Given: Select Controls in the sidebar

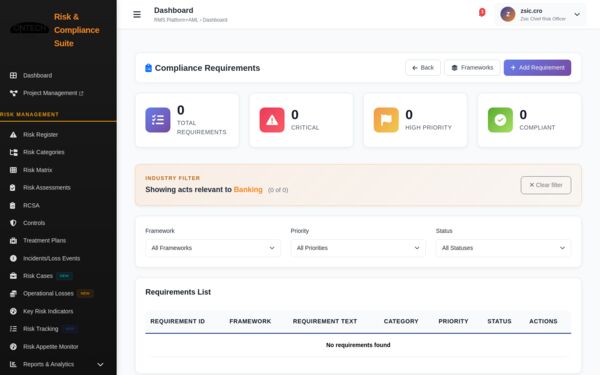Looking at the screenshot, I should pos(34,223).
